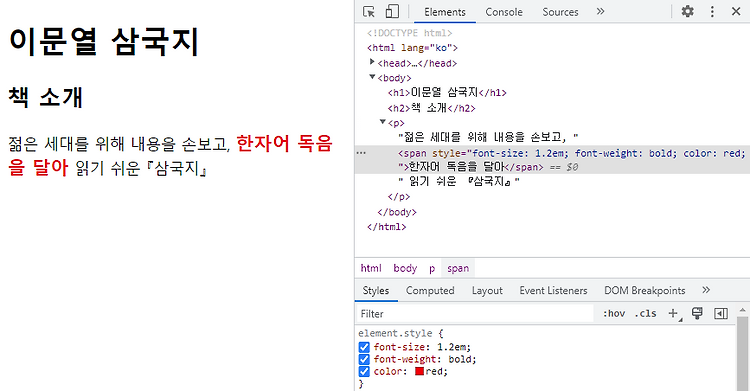Click the element.style selector

click(x=395, y=333)
